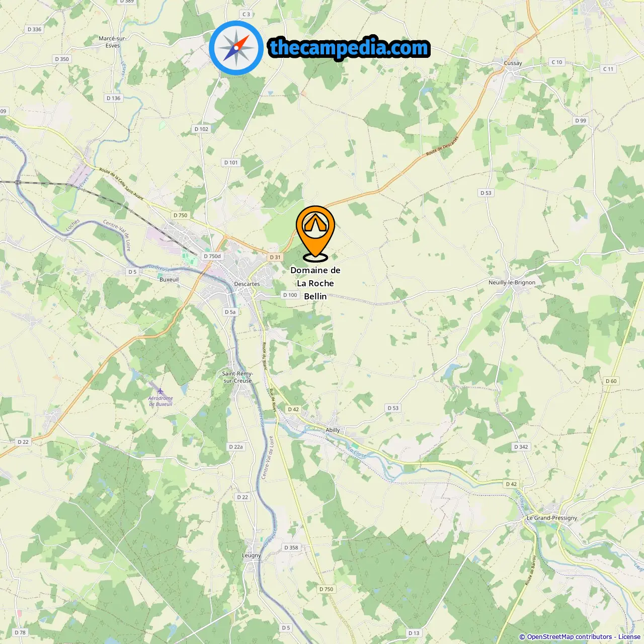Click the orange campsite location pin
This screenshot has width=644, height=644.
pos(315,233)
